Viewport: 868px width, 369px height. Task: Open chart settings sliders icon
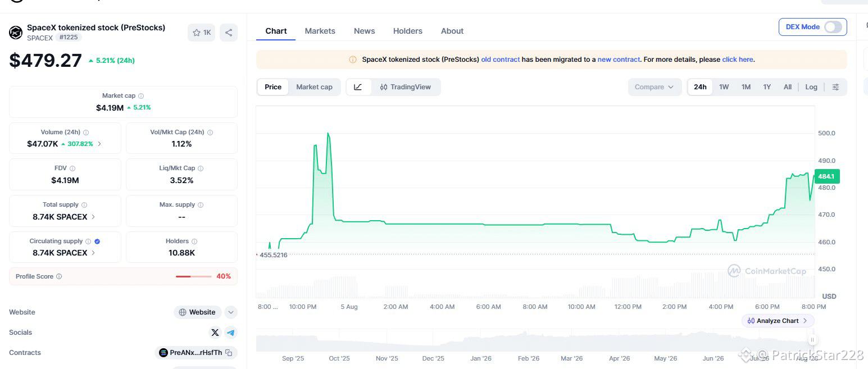pos(836,87)
